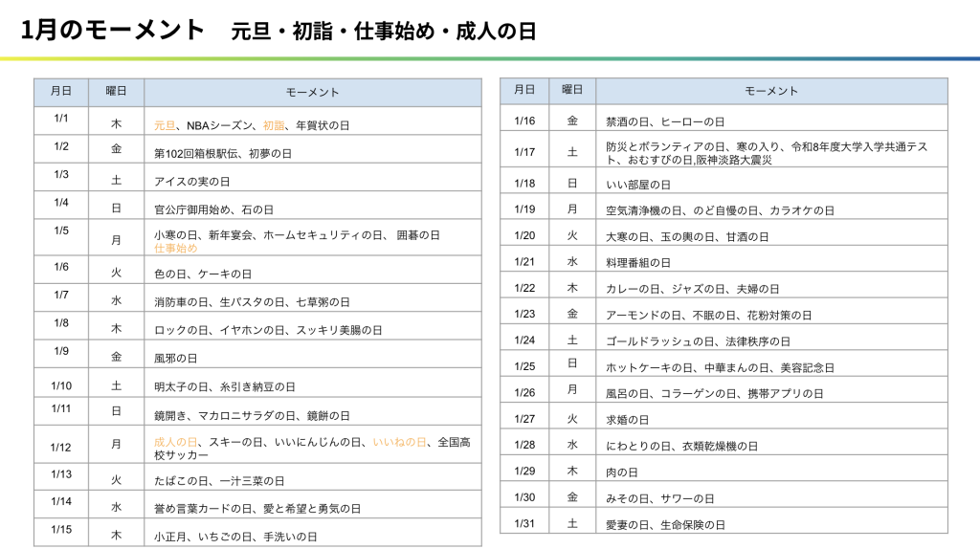Image resolution: width=980 pixels, height=549 pixels.
Task: Click the 1/16 date cell
Action: coord(523,121)
